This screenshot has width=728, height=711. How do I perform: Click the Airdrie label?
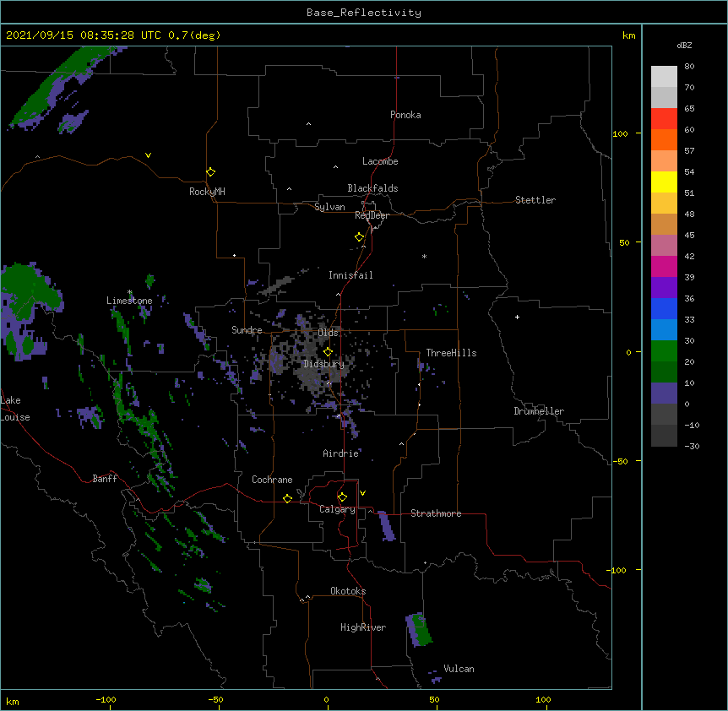pyautogui.click(x=341, y=453)
